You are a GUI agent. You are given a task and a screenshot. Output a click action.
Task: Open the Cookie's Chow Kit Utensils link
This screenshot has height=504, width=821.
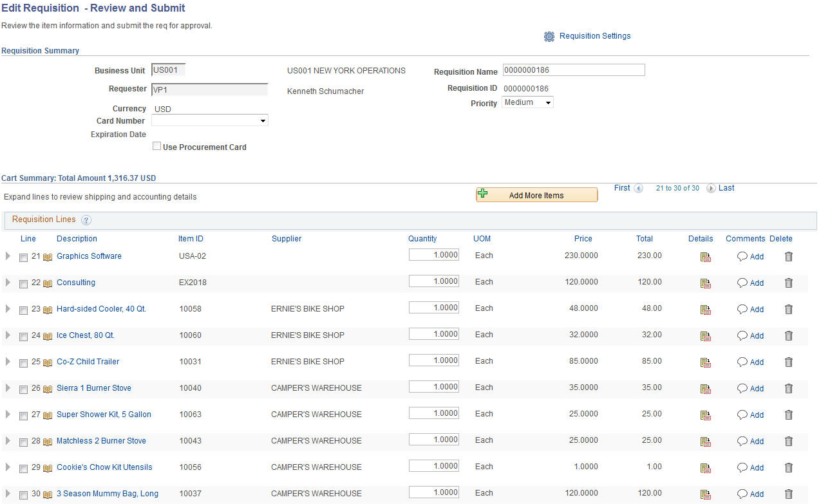104,467
